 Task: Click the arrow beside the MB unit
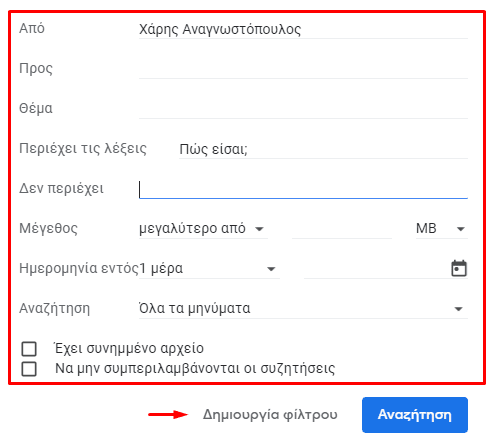point(461,229)
